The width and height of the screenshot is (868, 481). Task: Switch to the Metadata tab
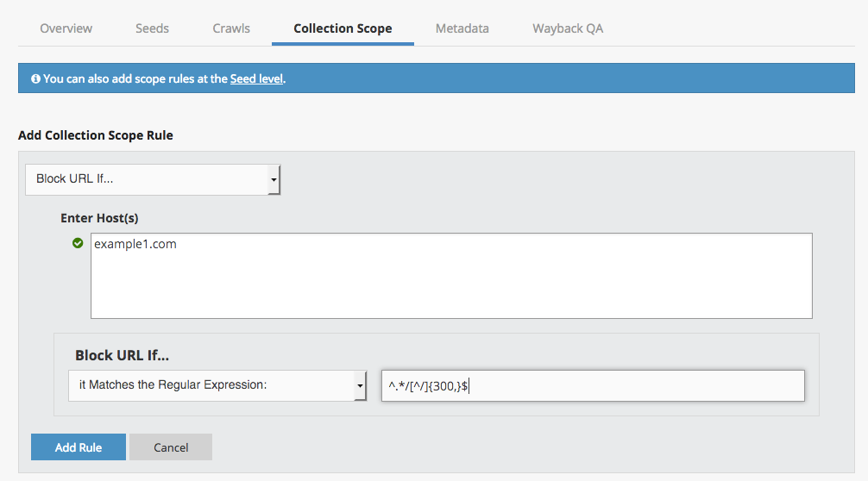462,28
